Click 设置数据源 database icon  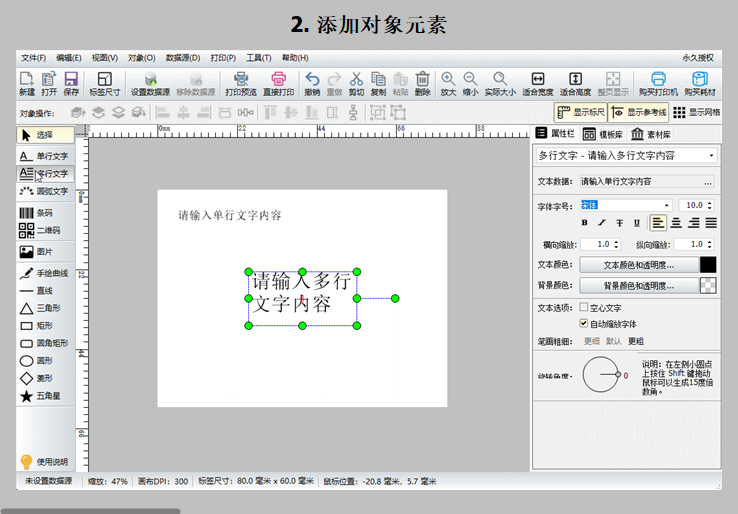pos(150,83)
